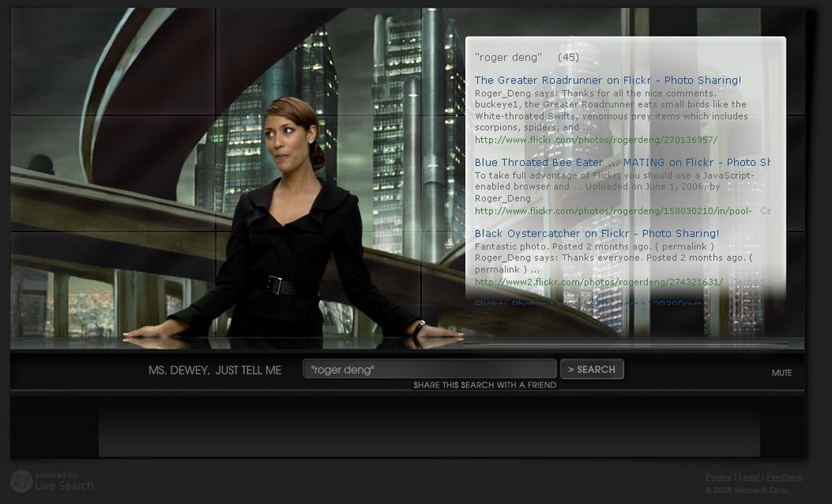Click the Live Search logo icon
The image size is (832, 504).
tap(21, 481)
